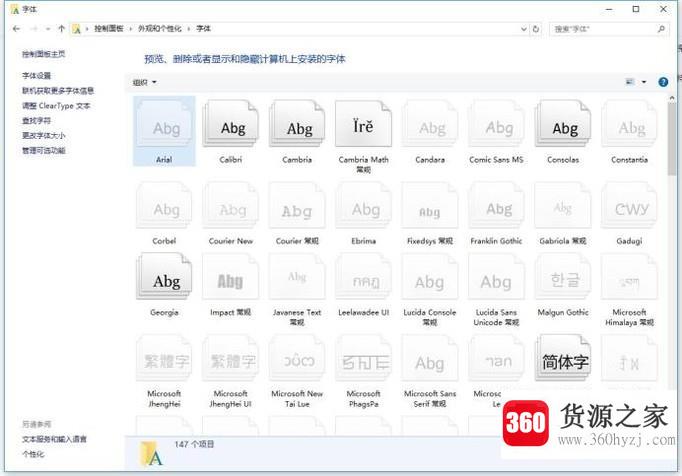Open 管理可选功能 link
Viewport: 682px width, 476px height.
(43, 151)
